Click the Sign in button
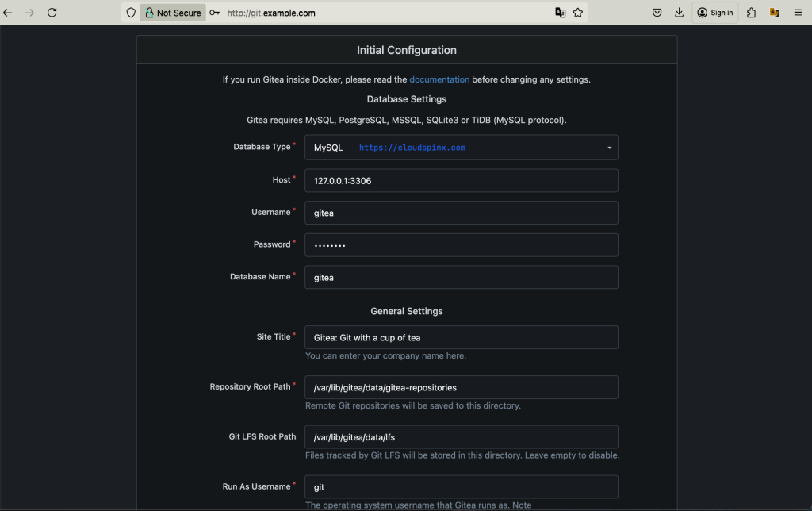Screen dimensions: 812x511 [714, 12]
